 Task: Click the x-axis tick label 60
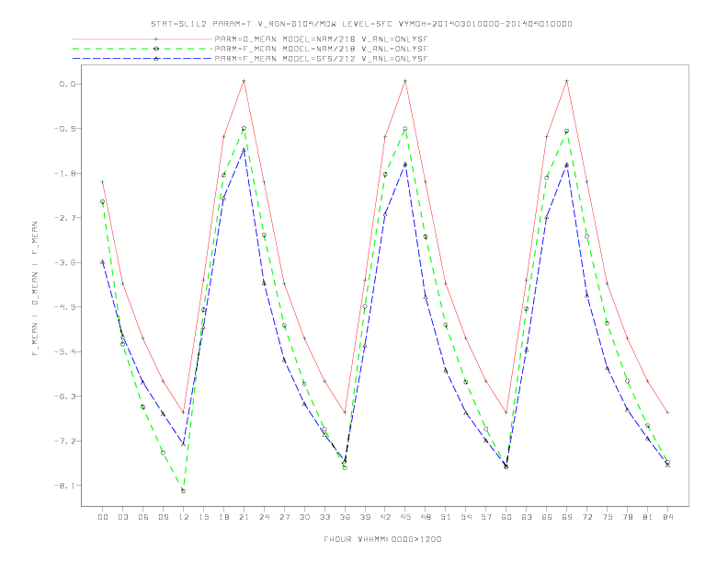[x=506, y=517]
